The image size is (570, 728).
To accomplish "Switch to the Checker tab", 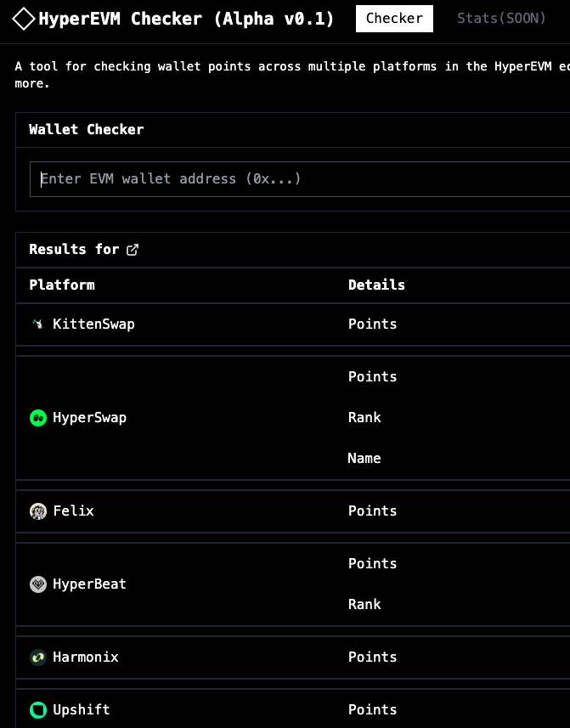I will [394, 19].
